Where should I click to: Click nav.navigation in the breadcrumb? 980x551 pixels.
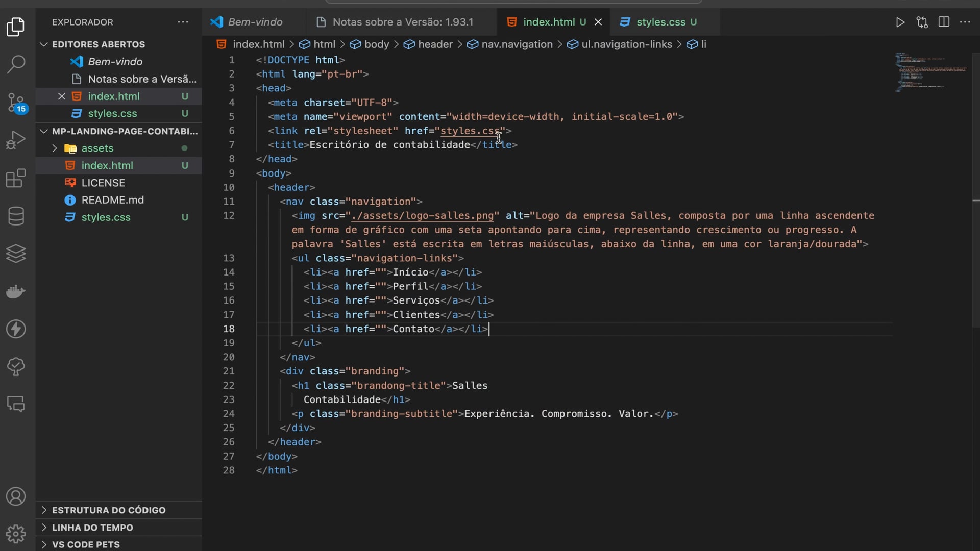(x=517, y=44)
